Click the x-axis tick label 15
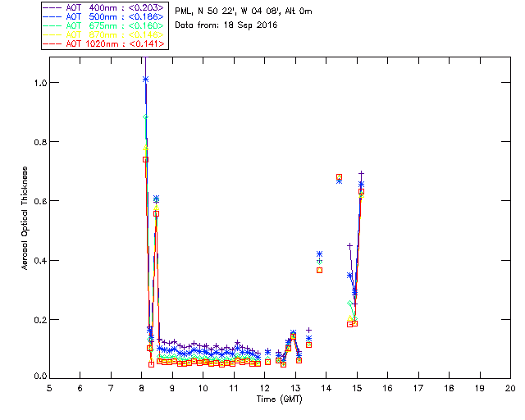 pyautogui.click(x=357, y=388)
